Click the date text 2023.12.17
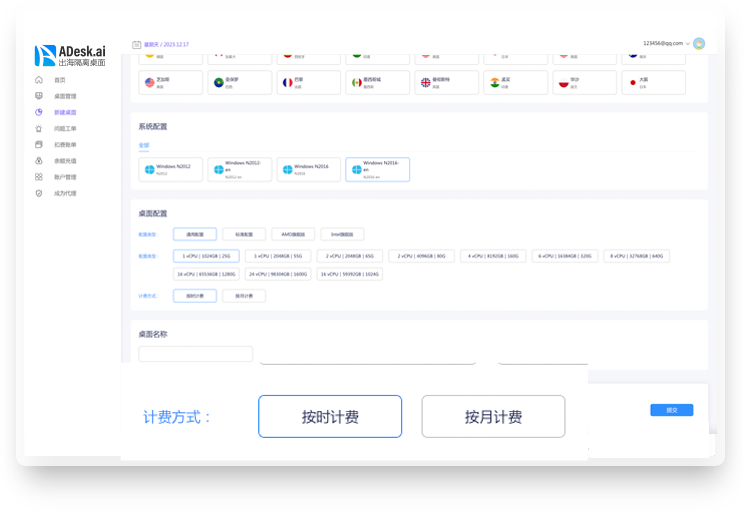 (176, 45)
